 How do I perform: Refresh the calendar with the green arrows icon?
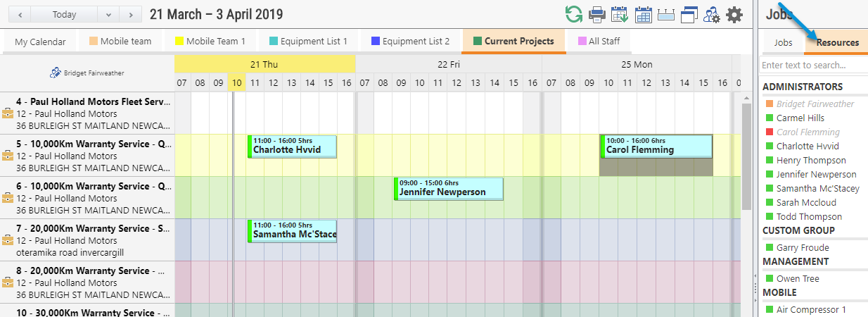coord(574,15)
